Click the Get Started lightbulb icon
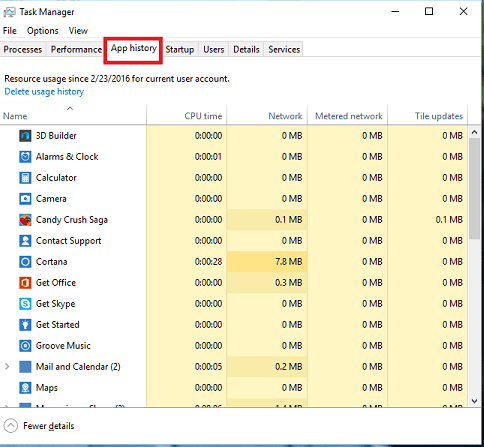The width and height of the screenshot is (484, 447). [25, 325]
